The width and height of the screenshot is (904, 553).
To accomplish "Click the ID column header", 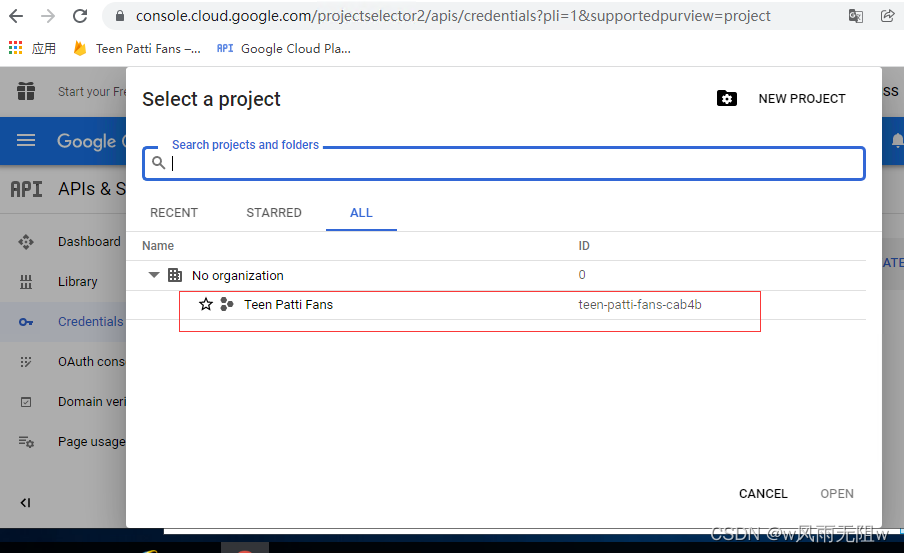I will [584, 246].
